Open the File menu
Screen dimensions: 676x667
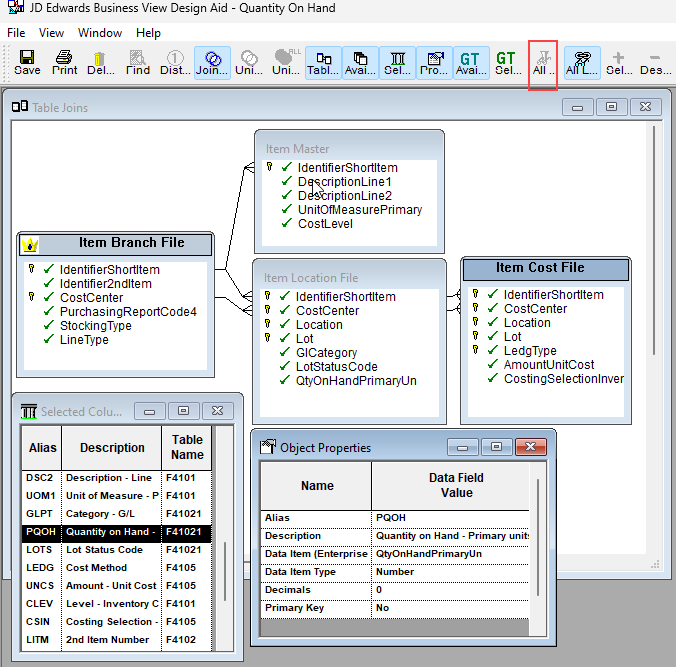pyautogui.click(x=16, y=33)
